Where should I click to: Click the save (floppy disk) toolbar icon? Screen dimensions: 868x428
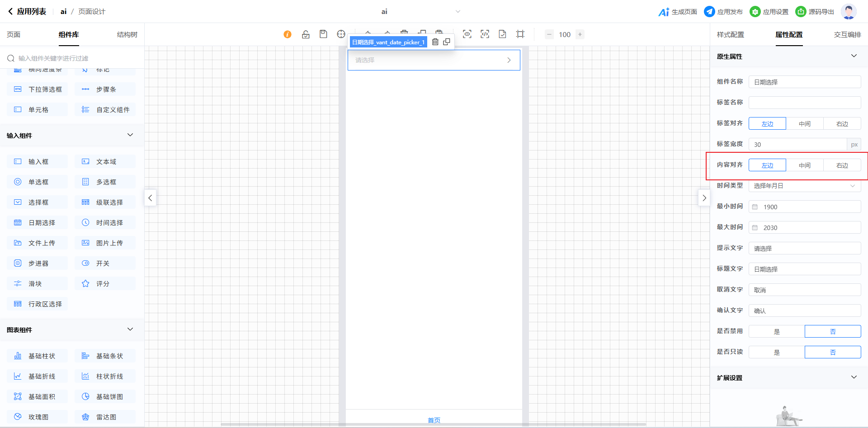pos(323,34)
